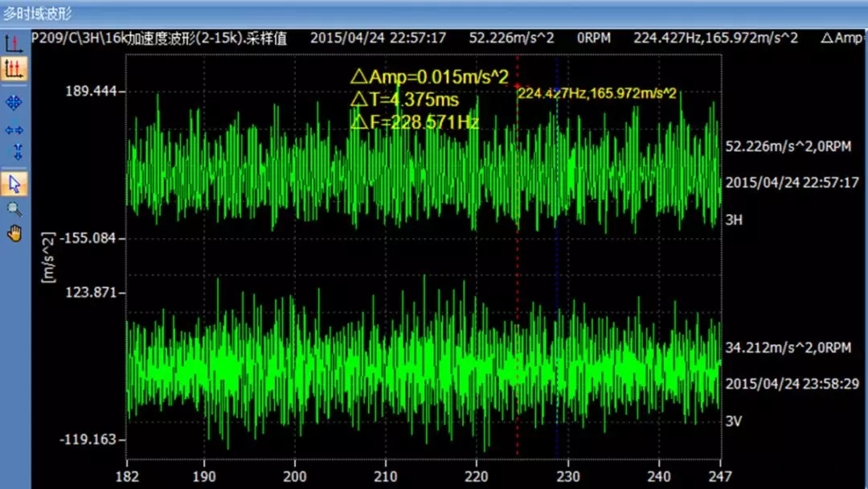
Task: Click the [m/s^2] vertical axis unit label
Action: coord(48,258)
